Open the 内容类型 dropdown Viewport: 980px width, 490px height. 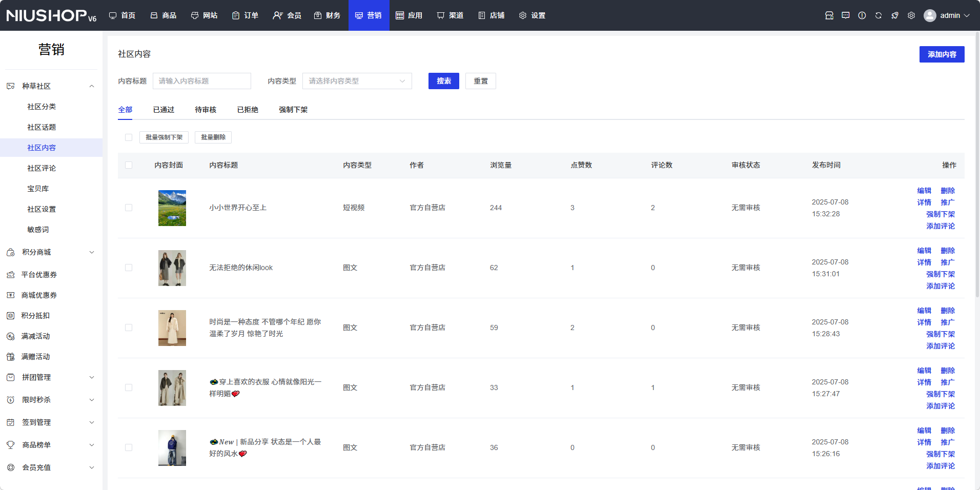point(357,81)
